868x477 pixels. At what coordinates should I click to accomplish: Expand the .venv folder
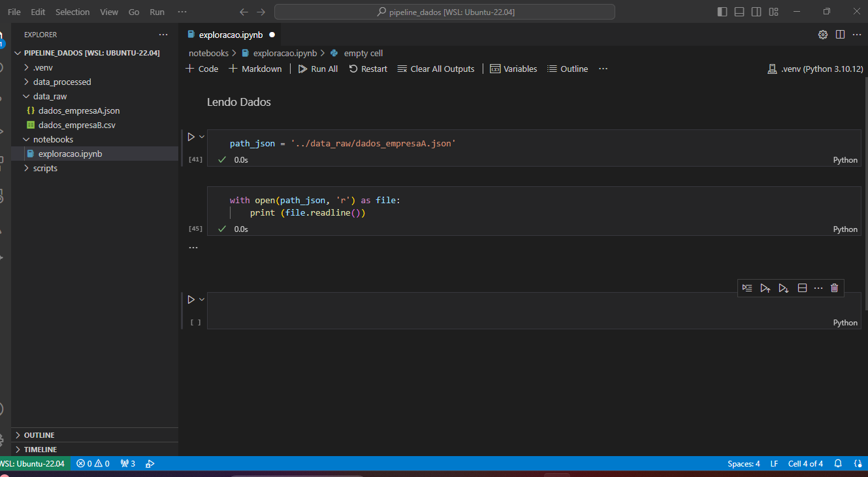(95, 67)
